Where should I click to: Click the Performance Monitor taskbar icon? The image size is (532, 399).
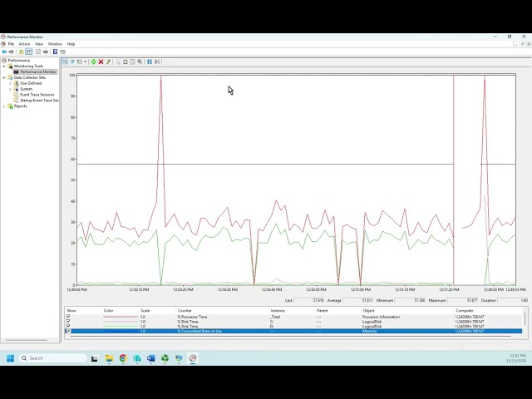[x=193, y=358]
